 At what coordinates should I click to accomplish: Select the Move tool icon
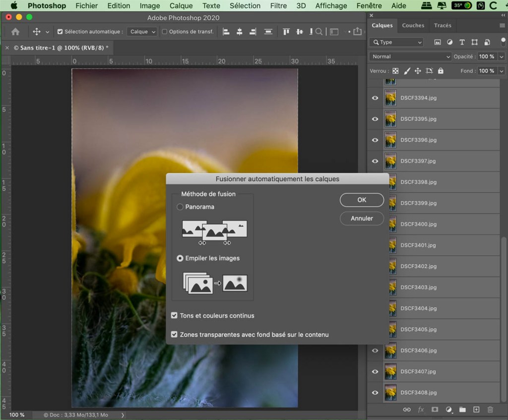(x=36, y=32)
